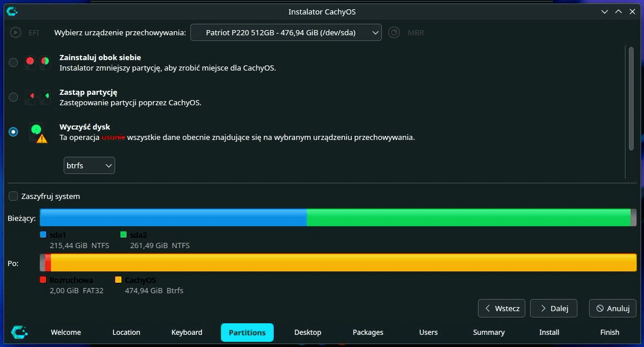
Task: Open the btrfs filesystem dropdown
Action: (x=89, y=165)
